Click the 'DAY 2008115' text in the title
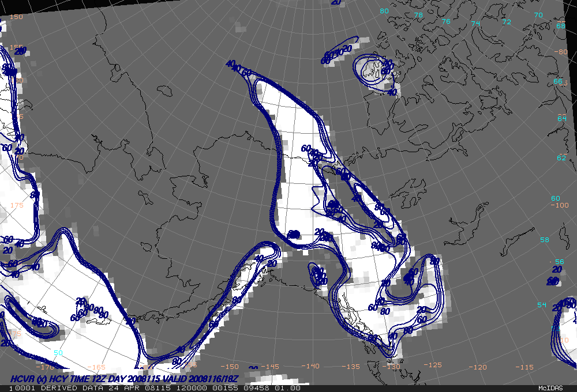Screen dimensions: 577x392 click(x=134, y=379)
